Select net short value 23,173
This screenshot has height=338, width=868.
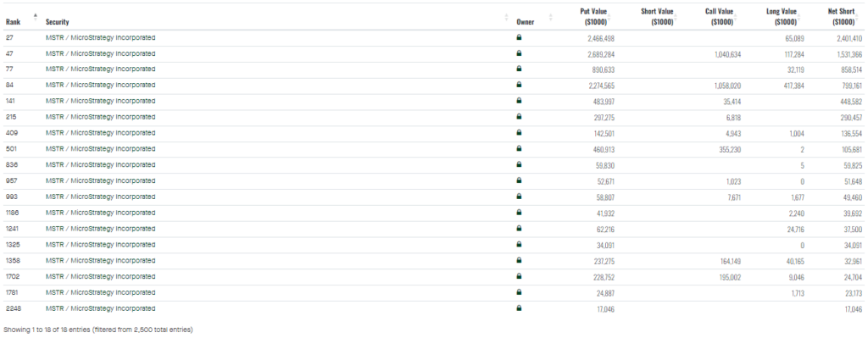(853, 293)
